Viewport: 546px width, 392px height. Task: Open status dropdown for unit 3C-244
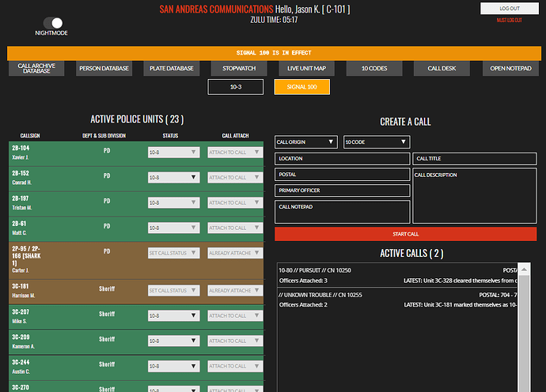[x=174, y=366]
